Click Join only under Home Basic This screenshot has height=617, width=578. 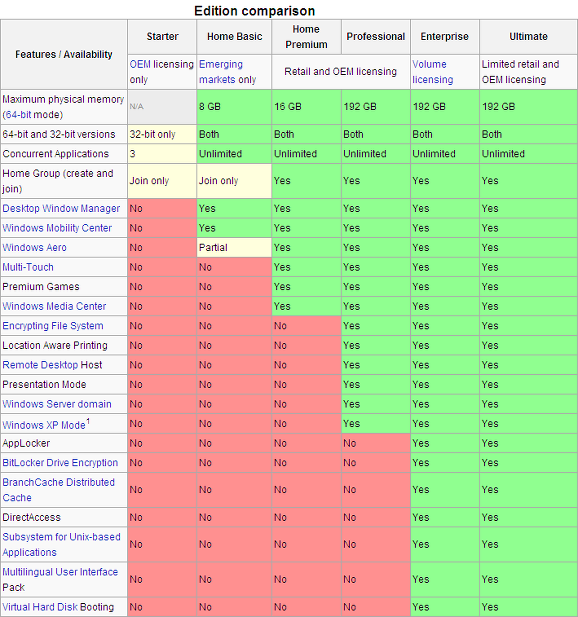234,181
